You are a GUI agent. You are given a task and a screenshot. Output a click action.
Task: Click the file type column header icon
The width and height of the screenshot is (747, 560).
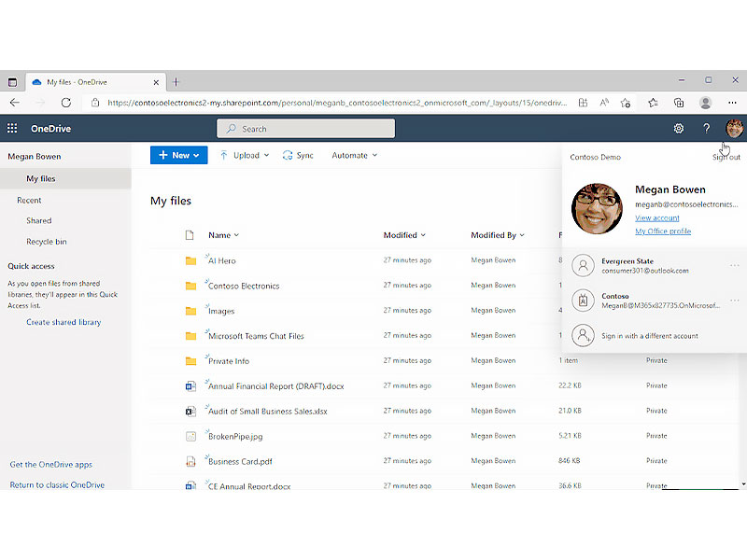point(190,235)
